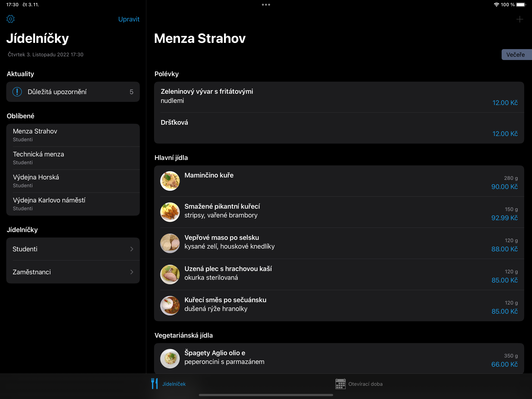532x399 pixels.
Task: Tap the Drštková soup row
Action: click(339, 128)
